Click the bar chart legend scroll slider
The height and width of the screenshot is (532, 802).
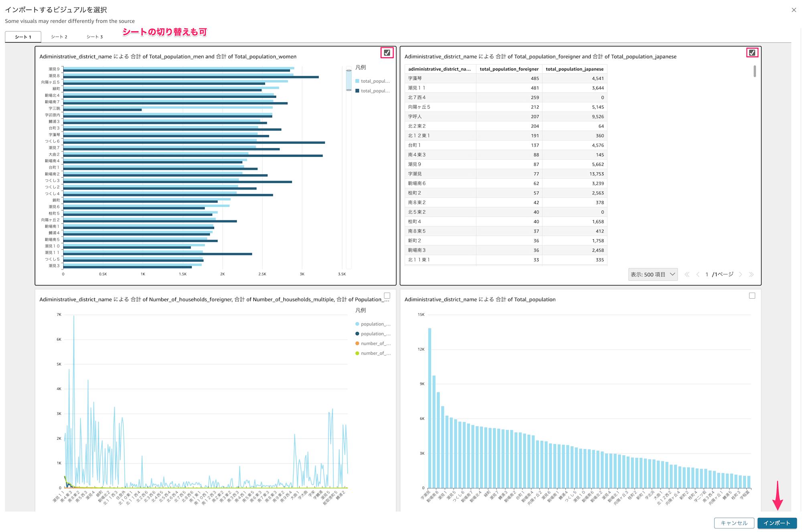pos(349,80)
